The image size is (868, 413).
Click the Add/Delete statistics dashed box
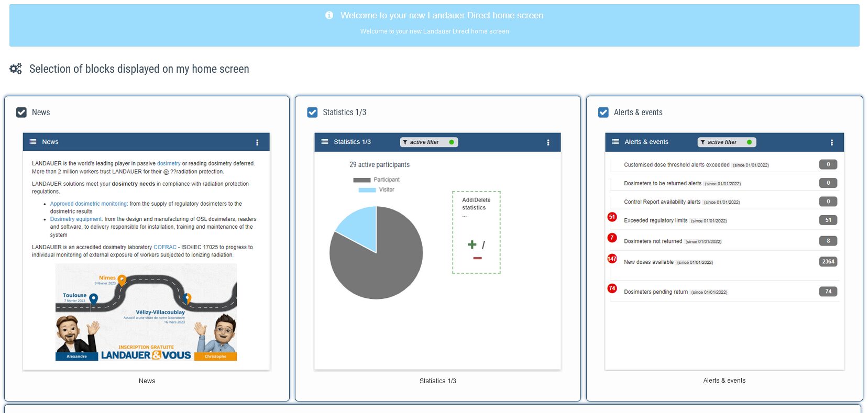point(476,232)
